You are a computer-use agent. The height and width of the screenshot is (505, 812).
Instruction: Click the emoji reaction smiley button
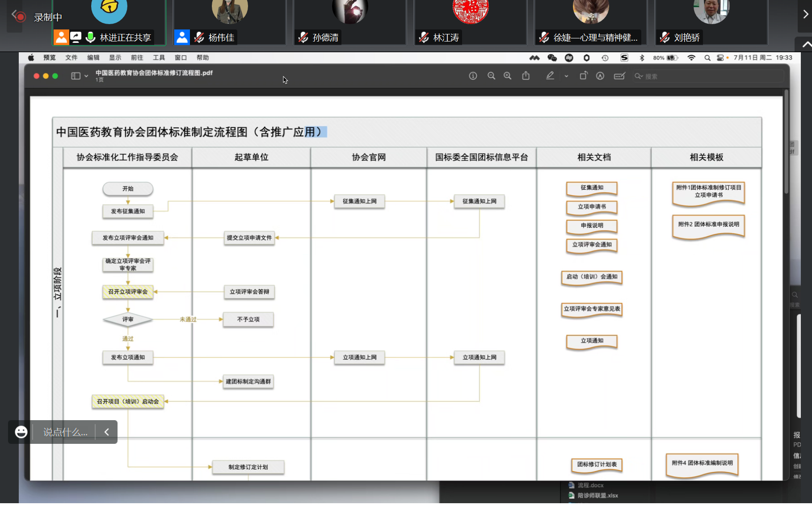click(x=21, y=432)
